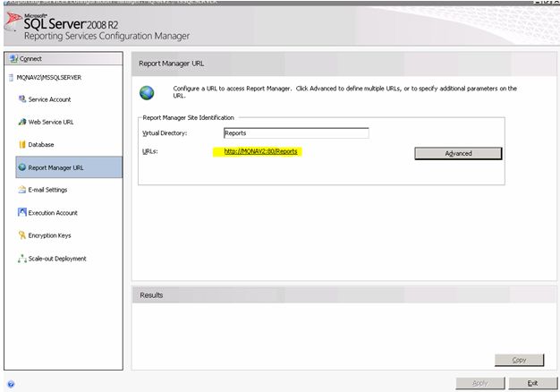Viewport: 560px width, 392px height.
Task: Click the Results panel heading
Action: [x=151, y=295]
